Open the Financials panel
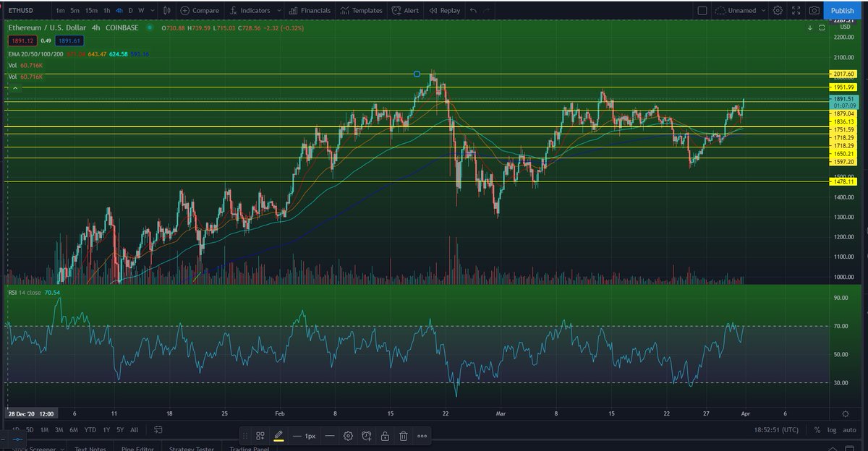 [x=309, y=11]
